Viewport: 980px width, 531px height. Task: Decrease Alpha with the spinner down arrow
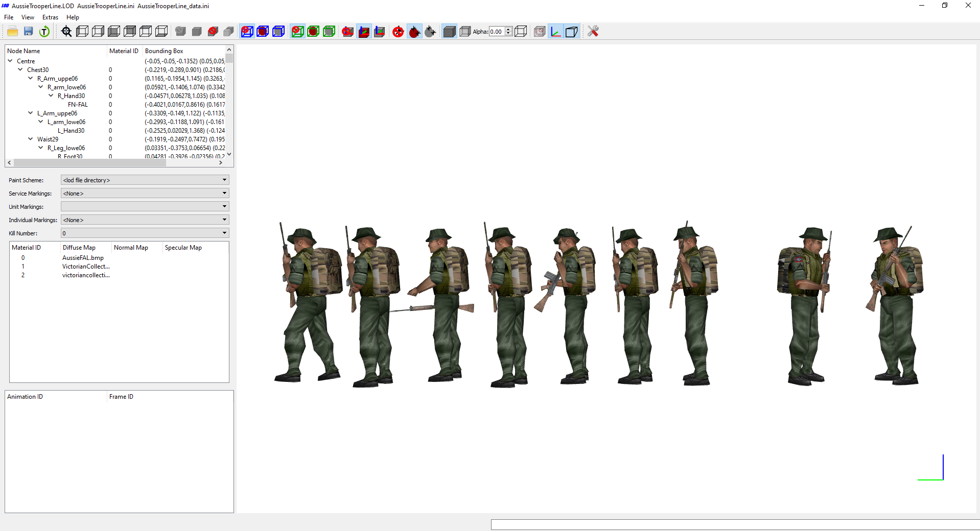point(508,34)
